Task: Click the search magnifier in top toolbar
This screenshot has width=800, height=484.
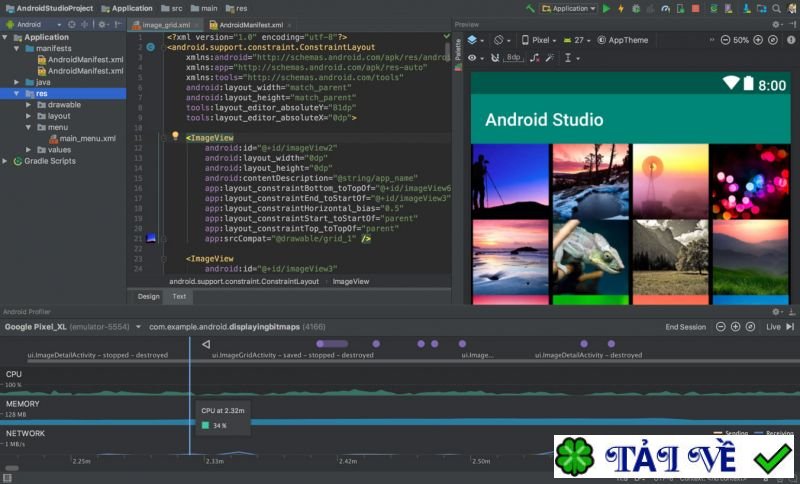Action: pos(774,8)
